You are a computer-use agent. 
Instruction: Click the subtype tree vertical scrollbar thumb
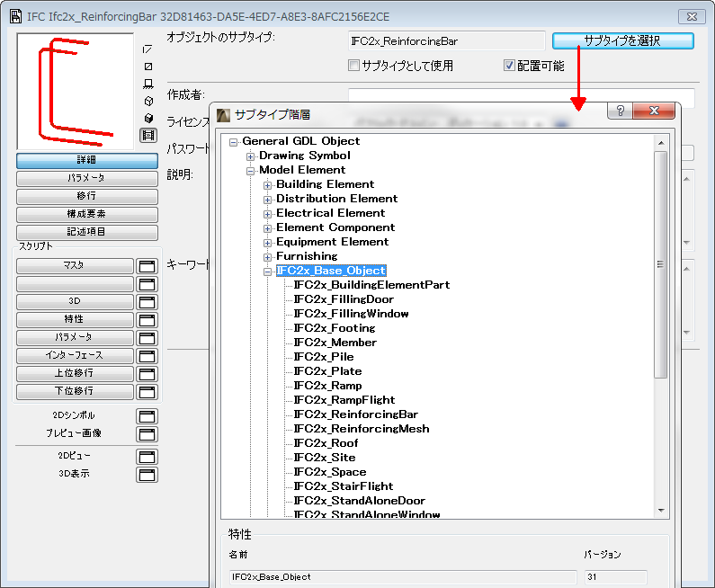pyautogui.click(x=661, y=264)
